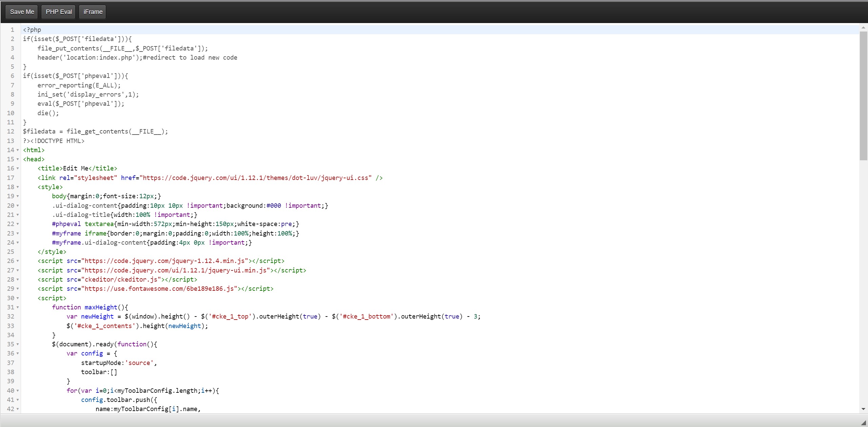The height and width of the screenshot is (427, 868).
Task: Click the jquery-1.12.4.min.js URL
Action: pos(164,261)
